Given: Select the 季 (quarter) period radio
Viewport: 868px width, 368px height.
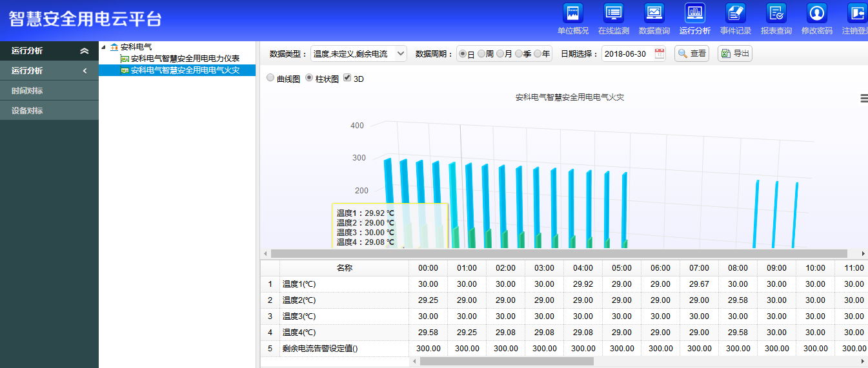Looking at the screenshot, I should point(519,54).
